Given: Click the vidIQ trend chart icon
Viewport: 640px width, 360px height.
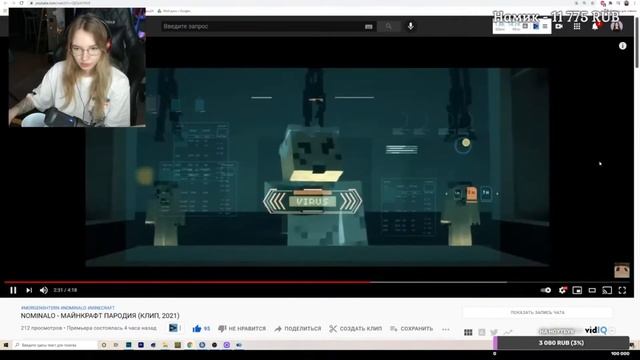Looking at the screenshot, I should pos(507,332).
